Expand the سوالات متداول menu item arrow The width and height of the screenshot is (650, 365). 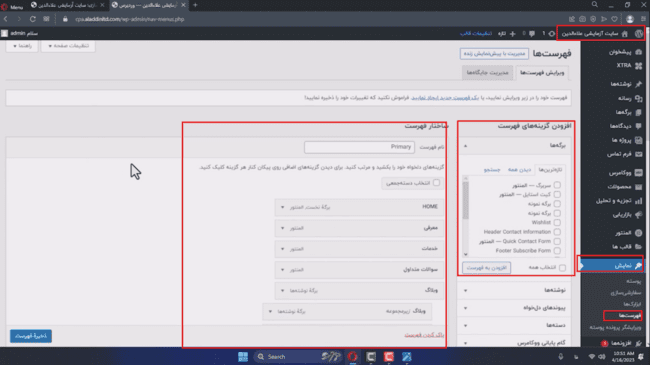click(x=283, y=270)
